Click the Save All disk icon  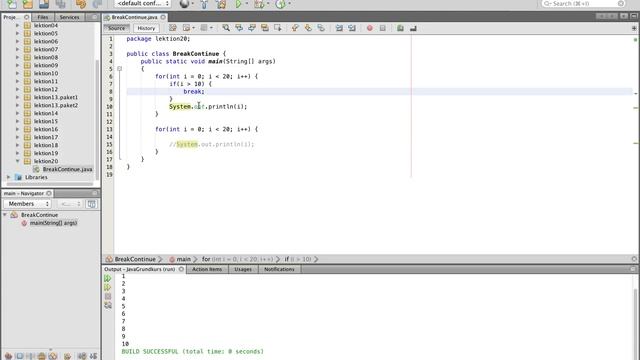click(x=61, y=4)
